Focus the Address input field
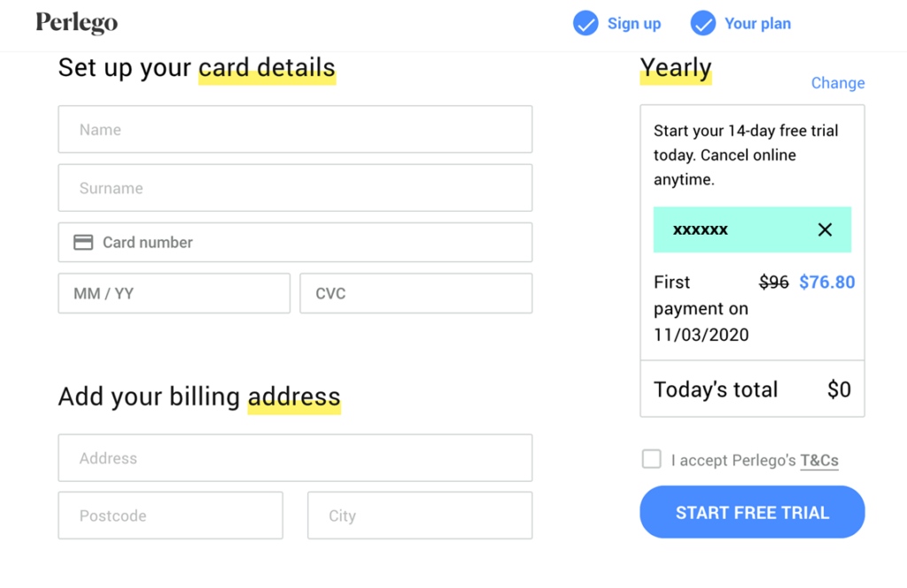The image size is (907, 588). (x=295, y=458)
